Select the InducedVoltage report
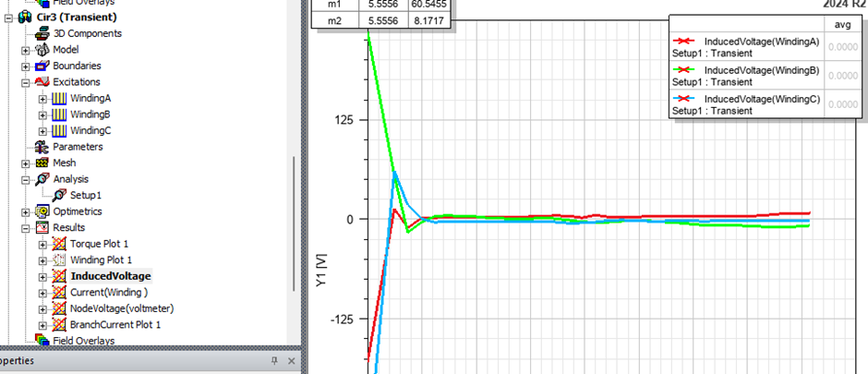Viewport: 868px width, 374px height. coord(110,276)
